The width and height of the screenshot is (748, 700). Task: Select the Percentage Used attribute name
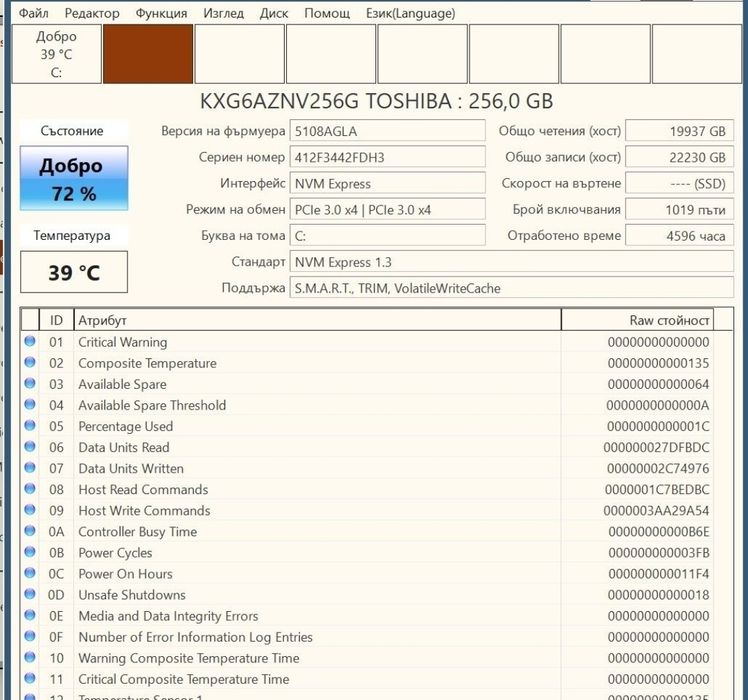[125, 426]
